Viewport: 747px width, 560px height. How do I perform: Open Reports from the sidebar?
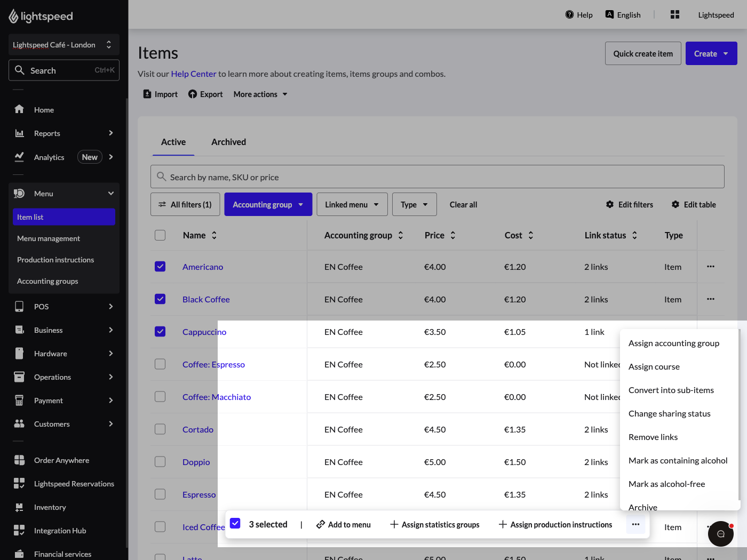(47, 133)
